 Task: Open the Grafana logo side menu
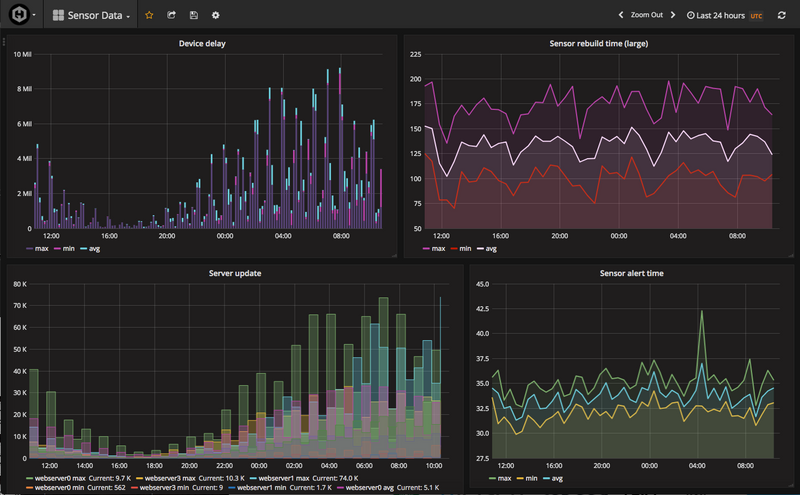click(18, 16)
